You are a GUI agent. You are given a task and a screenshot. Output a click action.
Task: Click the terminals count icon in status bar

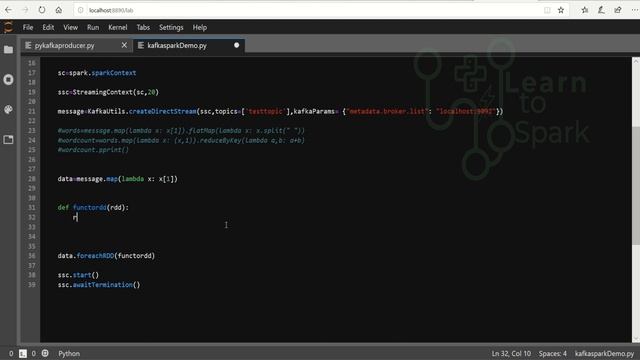point(23,353)
